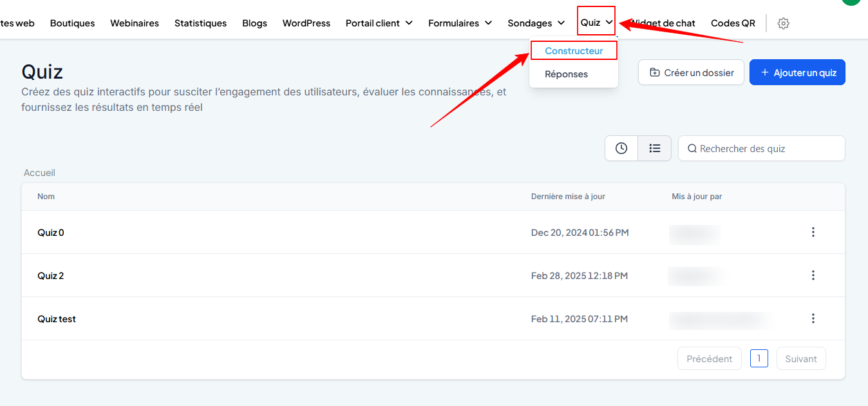This screenshot has height=406, width=868.
Task: Click date Feb 28, 2025 12:18 PM
Action: coord(580,276)
